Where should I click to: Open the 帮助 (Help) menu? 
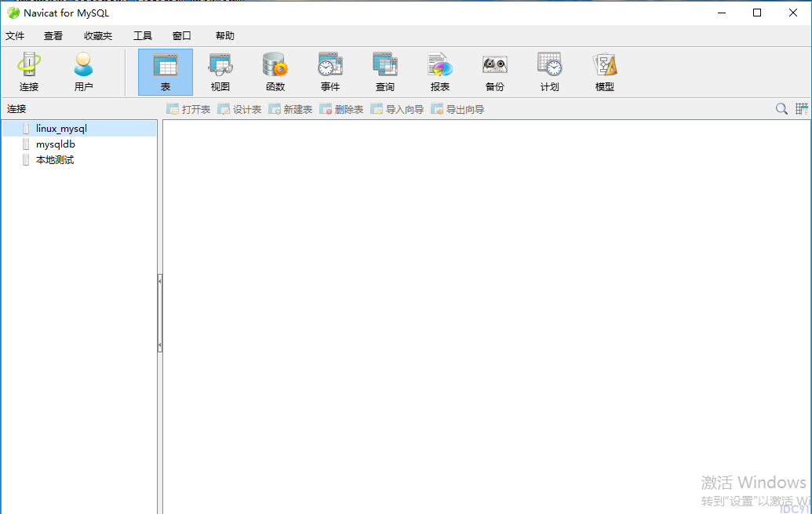(x=224, y=36)
